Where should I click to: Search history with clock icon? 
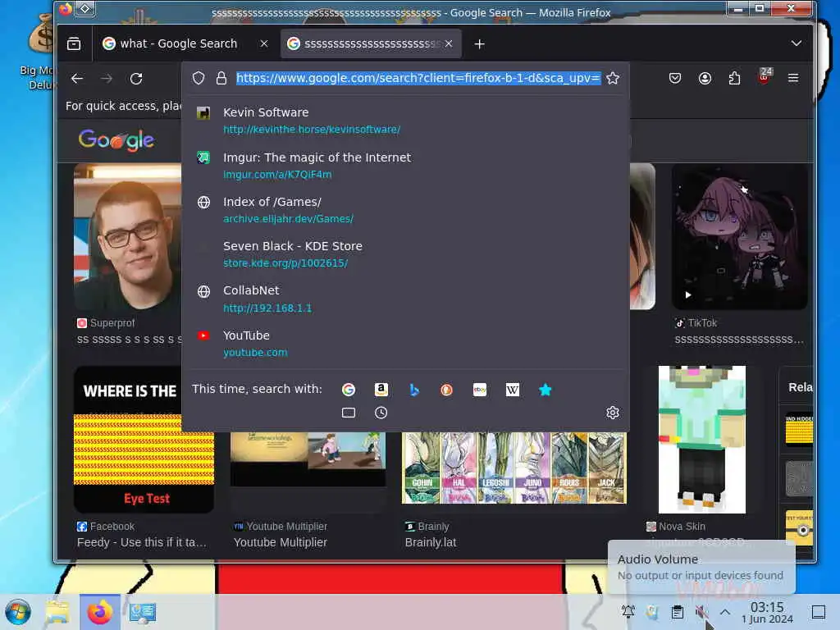[381, 413]
